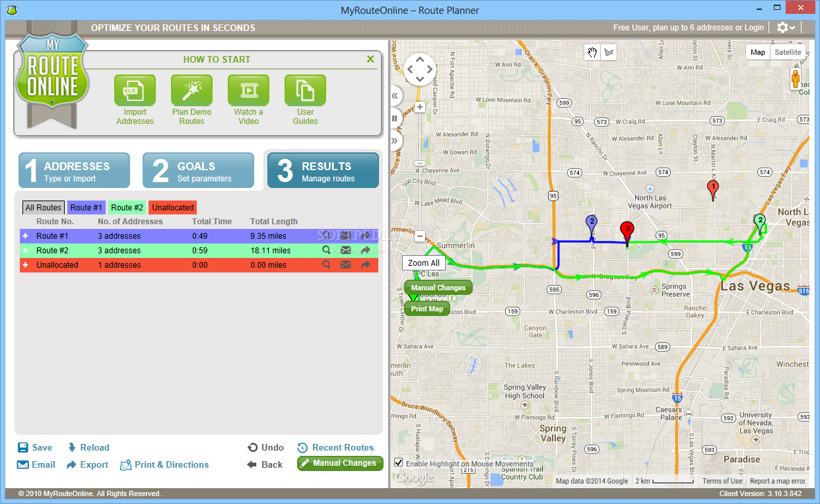Click Undo
Image resolution: width=820 pixels, height=504 pixels.
(x=265, y=447)
